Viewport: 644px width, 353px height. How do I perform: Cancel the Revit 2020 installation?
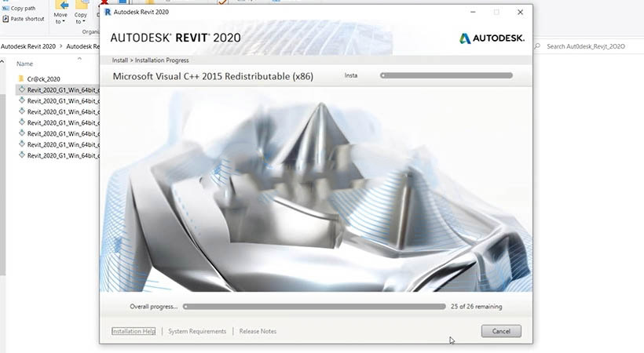click(x=501, y=331)
